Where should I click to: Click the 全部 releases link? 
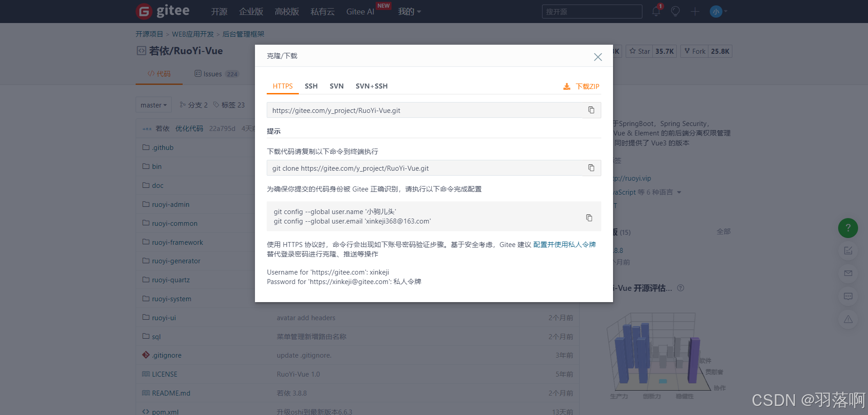click(723, 231)
